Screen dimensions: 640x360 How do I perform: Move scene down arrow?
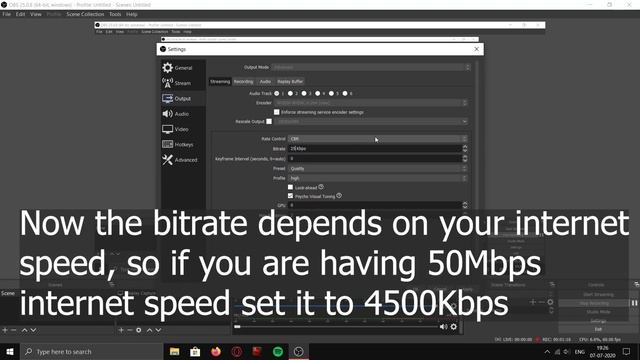(x=33, y=330)
